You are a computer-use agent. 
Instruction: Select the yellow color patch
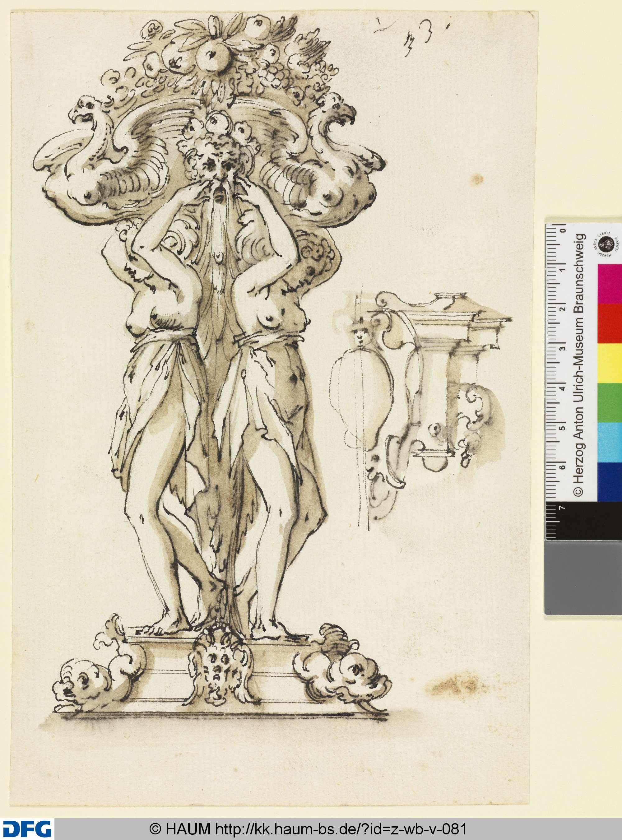point(610,363)
